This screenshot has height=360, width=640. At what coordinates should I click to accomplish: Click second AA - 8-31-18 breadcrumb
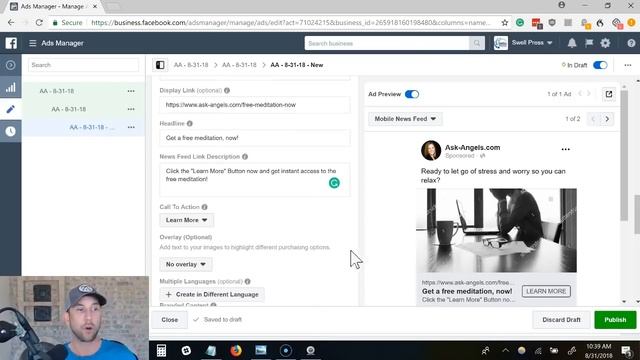tap(239, 65)
